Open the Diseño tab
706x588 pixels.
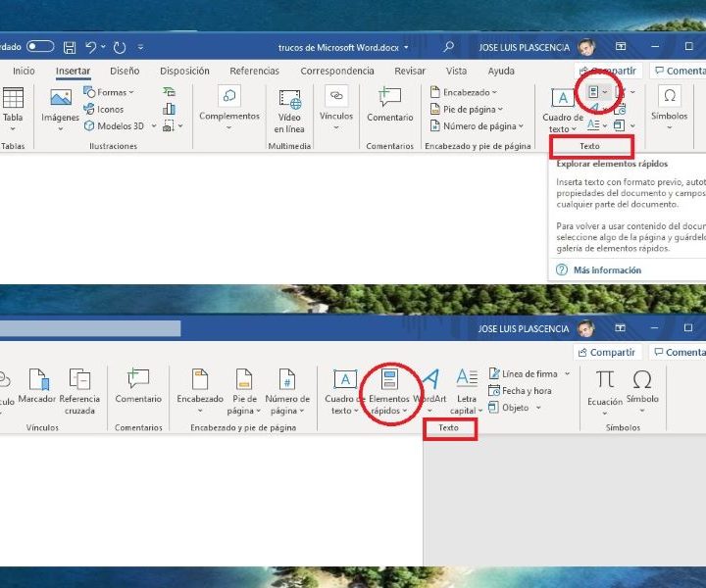[x=125, y=71]
